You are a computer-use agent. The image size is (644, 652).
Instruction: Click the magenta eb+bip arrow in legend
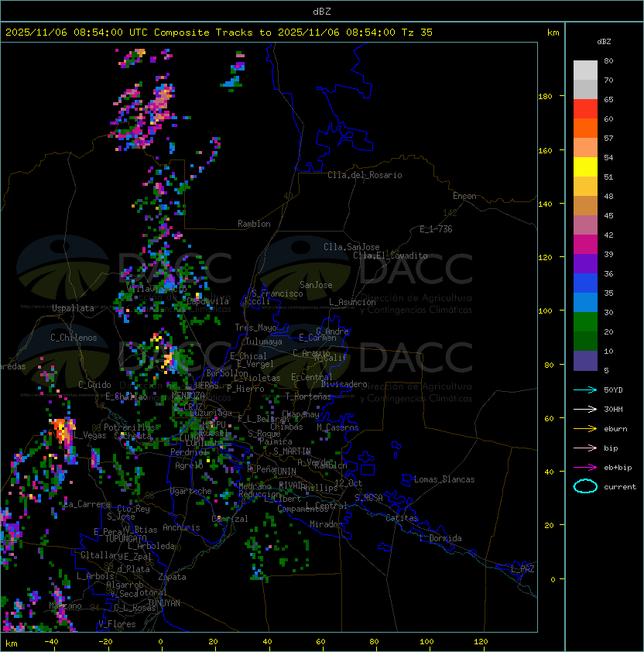(585, 468)
